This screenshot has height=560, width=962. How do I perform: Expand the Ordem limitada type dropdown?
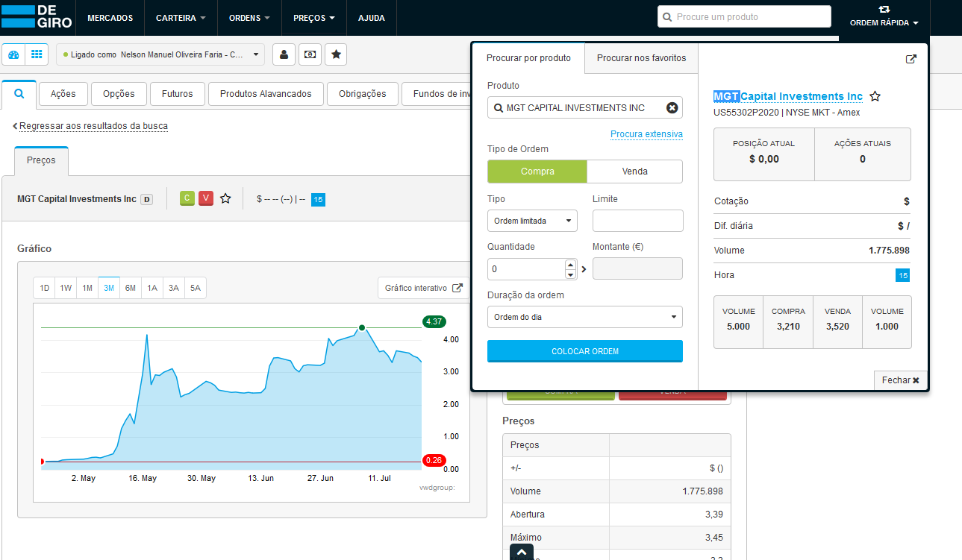(532, 221)
